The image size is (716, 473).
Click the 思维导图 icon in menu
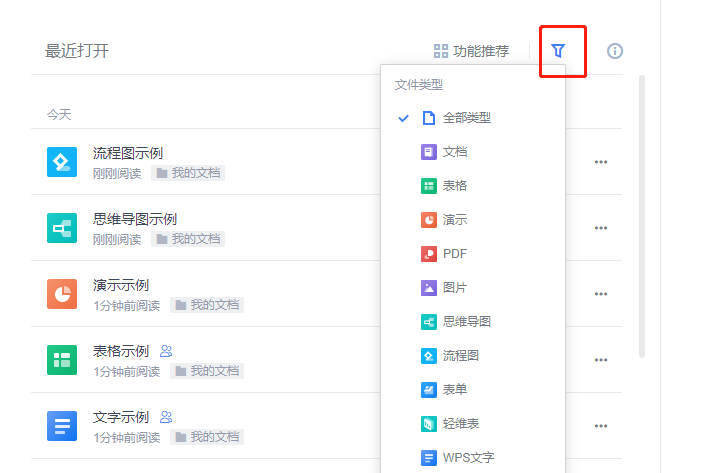428,321
